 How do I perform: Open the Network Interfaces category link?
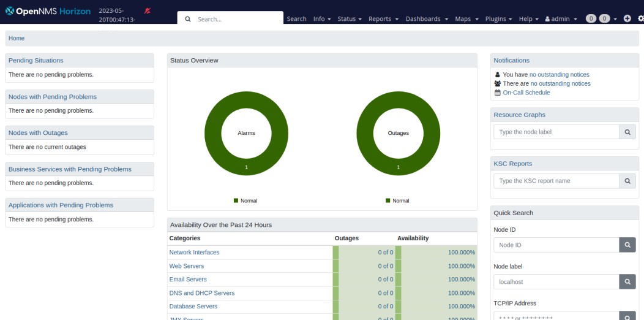(x=194, y=253)
